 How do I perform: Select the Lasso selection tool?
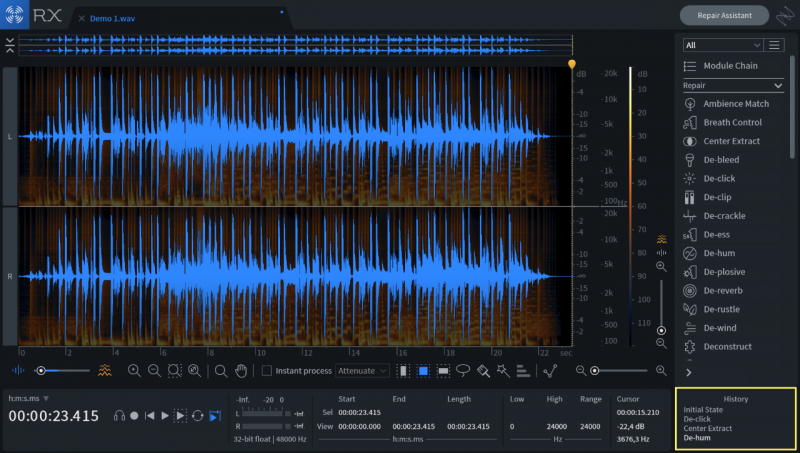coord(463,370)
